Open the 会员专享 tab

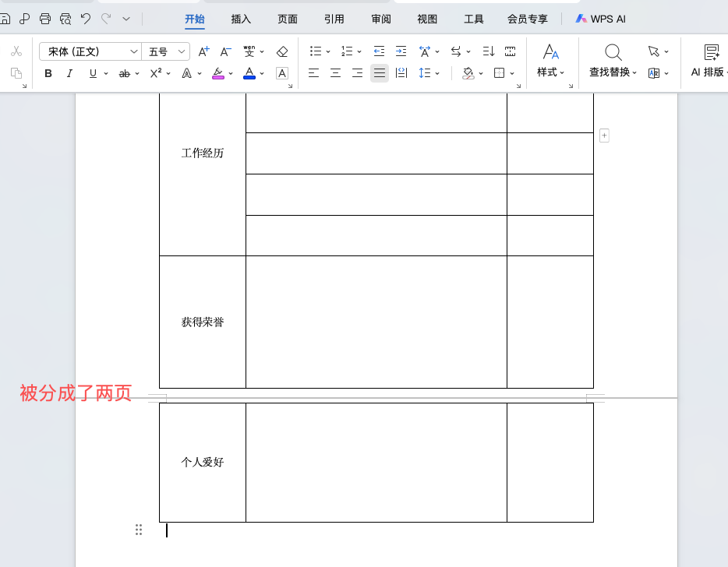tap(528, 19)
